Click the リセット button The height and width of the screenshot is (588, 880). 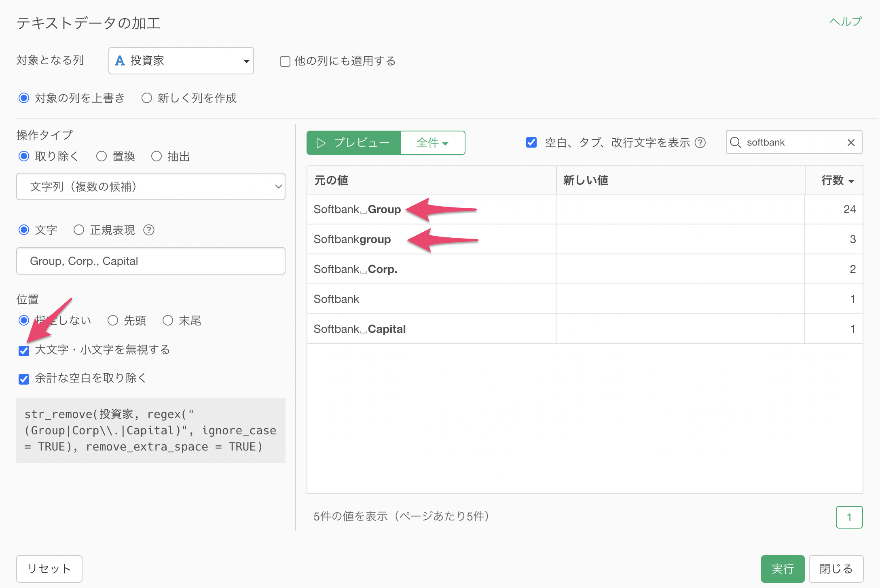coord(49,569)
